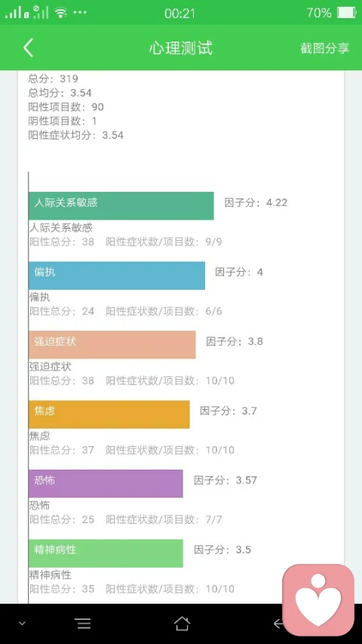Tap the Android home navigation icon
Image resolution: width=362 pixels, height=644 pixels.
182,624
